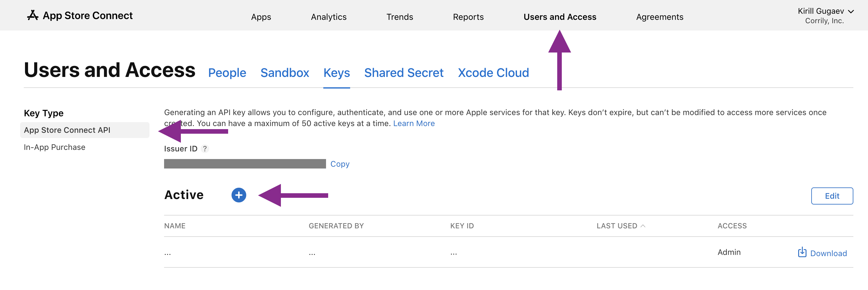Screen dimensions: 868x290
Task: Copy the Issuer ID
Action: (340, 164)
